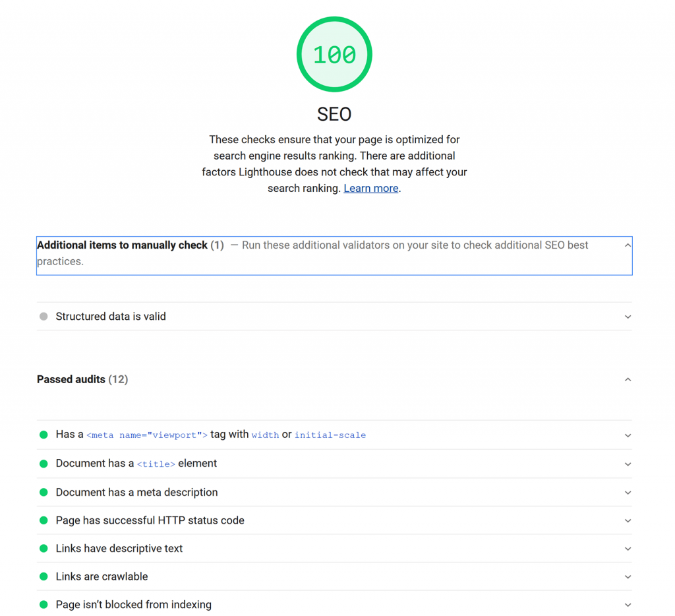
Task: Click green icon beside Links have descriptive text
Action: tap(44, 548)
